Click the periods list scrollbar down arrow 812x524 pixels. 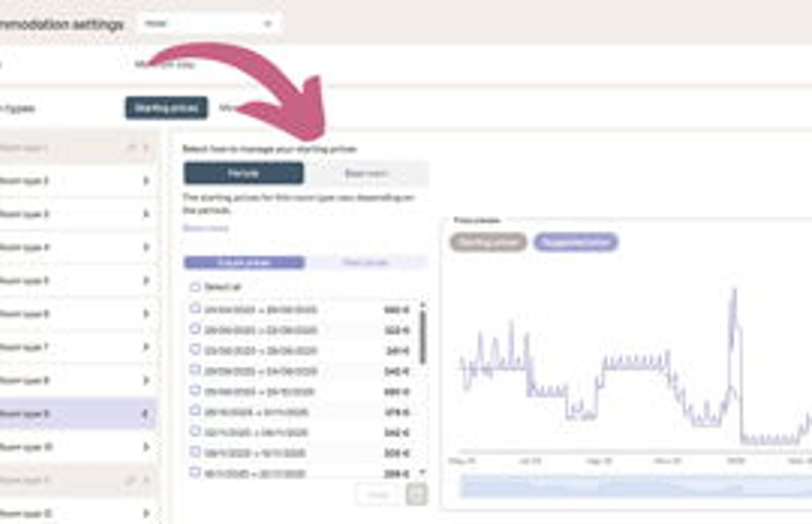pyautogui.click(x=422, y=472)
